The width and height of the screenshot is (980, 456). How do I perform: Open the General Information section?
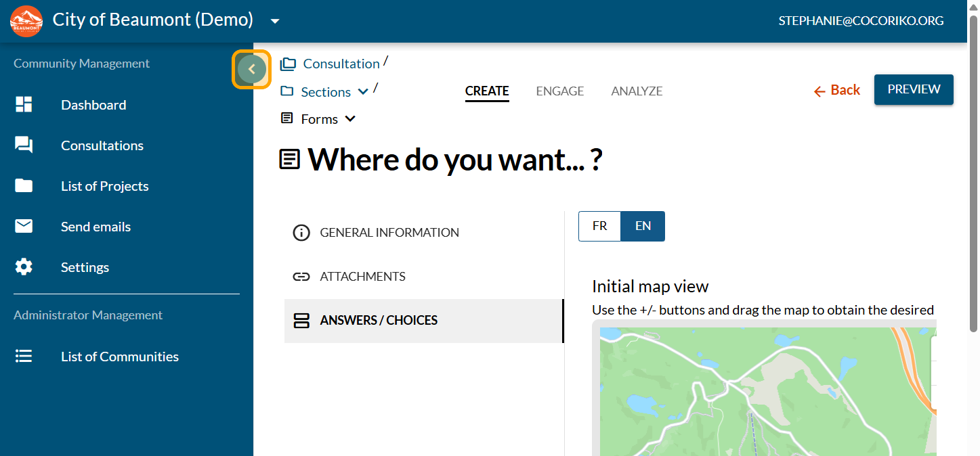pyautogui.click(x=389, y=233)
